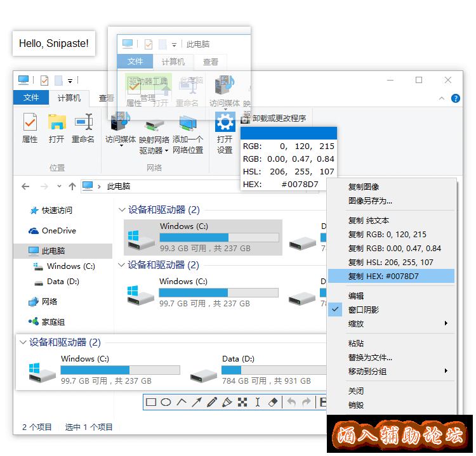
Task: Click 图像另存为... in context menu
Action: pyautogui.click(x=370, y=200)
